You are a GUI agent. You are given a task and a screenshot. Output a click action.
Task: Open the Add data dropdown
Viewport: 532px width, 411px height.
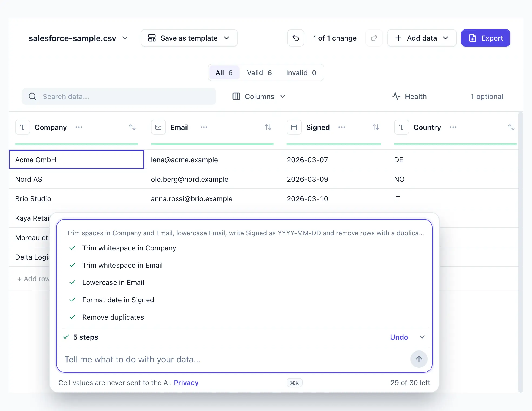coord(422,38)
